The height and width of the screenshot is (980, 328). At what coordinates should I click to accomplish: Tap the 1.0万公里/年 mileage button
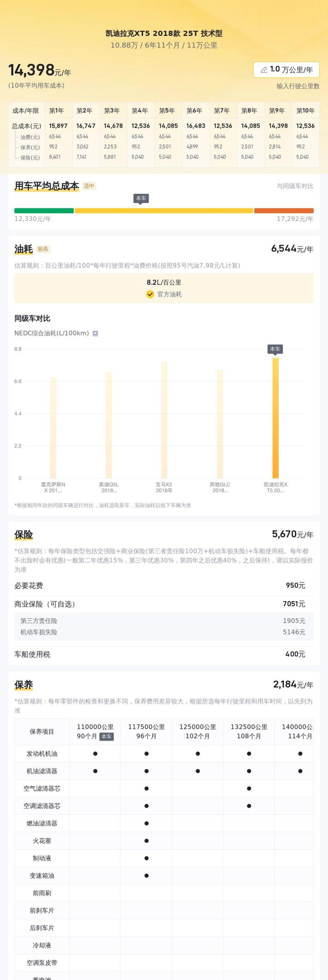point(286,70)
